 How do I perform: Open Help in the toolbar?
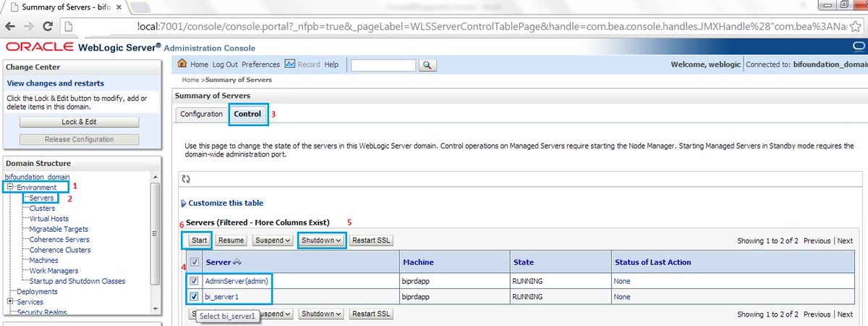(x=331, y=64)
